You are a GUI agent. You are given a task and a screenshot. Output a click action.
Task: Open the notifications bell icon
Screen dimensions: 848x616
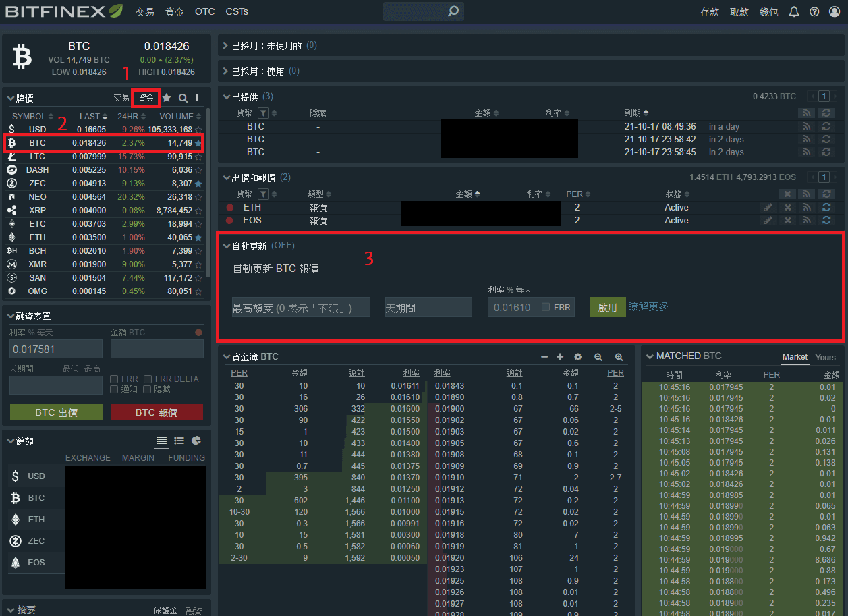(x=793, y=11)
